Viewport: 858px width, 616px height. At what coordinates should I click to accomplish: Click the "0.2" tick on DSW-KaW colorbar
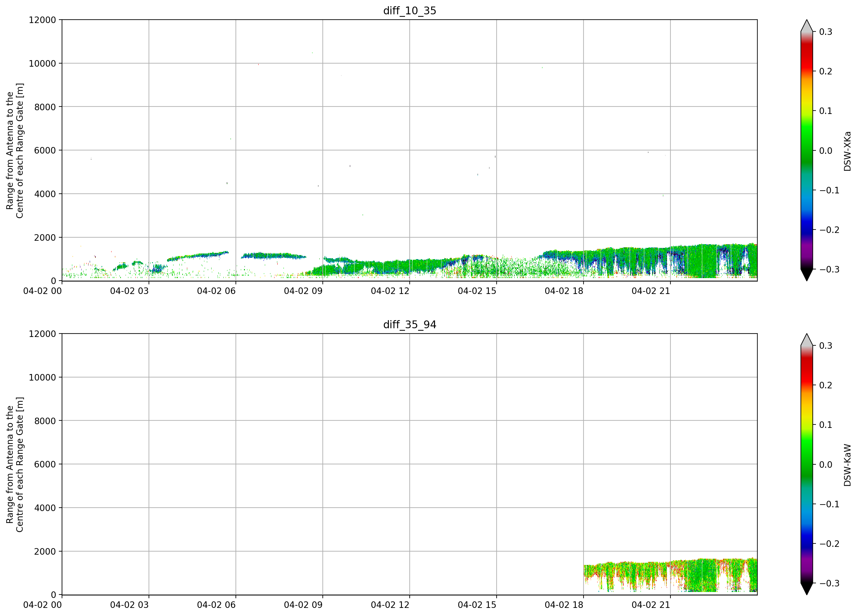coord(826,385)
